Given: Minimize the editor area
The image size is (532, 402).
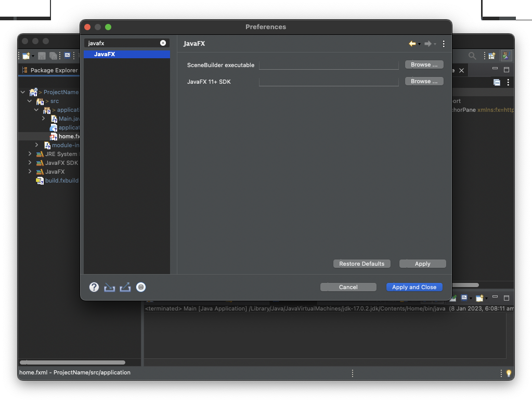Looking at the screenshot, I should tap(495, 69).
